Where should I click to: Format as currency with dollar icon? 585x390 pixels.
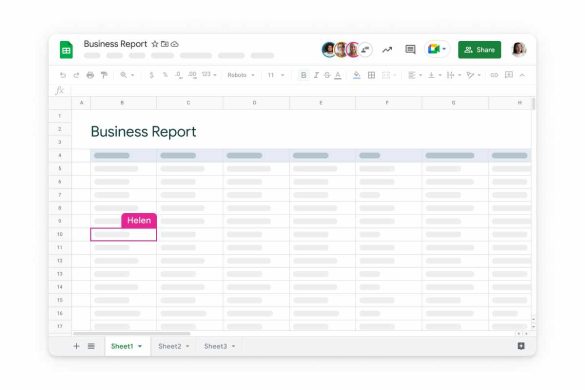click(151, 75)
